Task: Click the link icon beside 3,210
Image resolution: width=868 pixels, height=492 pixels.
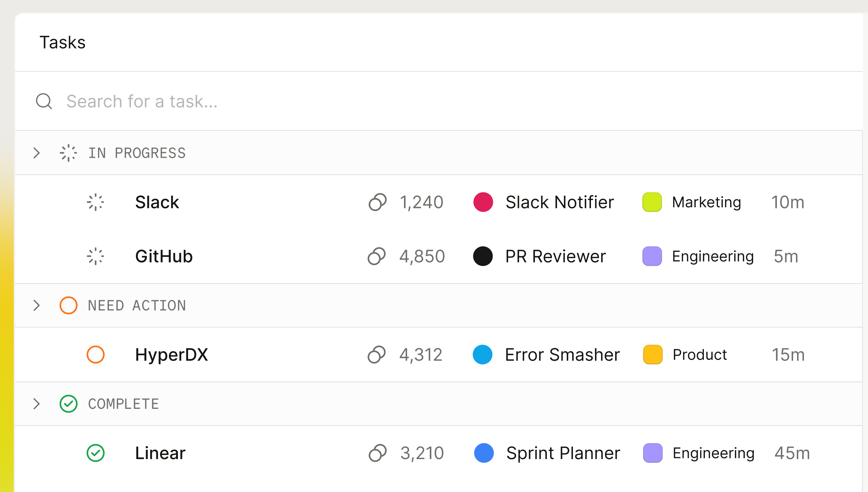Action: [x=378, y=453]
